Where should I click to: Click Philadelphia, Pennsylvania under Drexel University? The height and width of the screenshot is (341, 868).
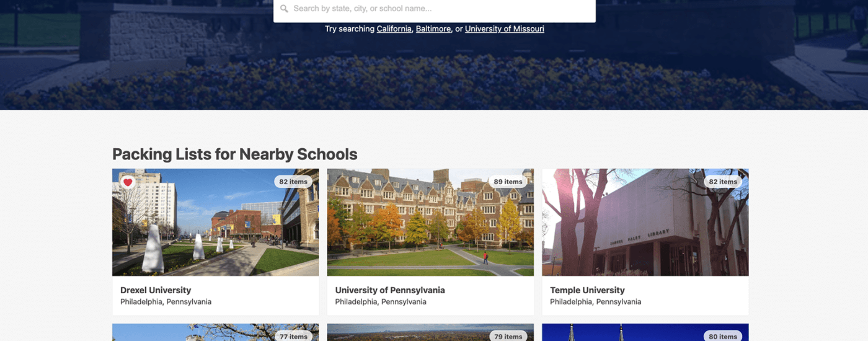point(166,302)
